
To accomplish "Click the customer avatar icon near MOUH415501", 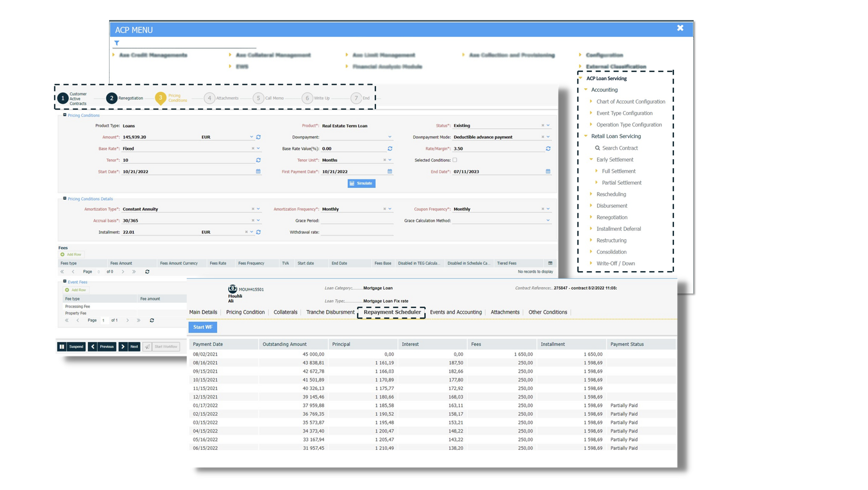I will point(232,289).
